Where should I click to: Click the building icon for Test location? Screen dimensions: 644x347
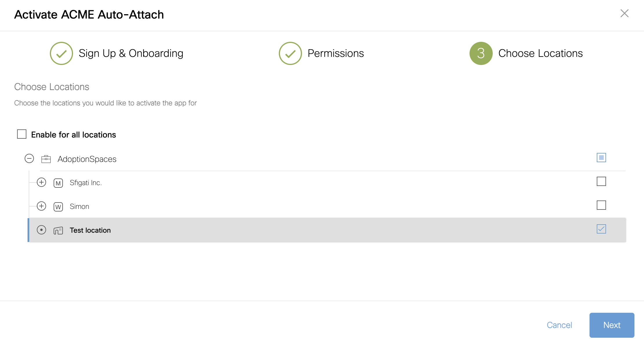(58, 231)
